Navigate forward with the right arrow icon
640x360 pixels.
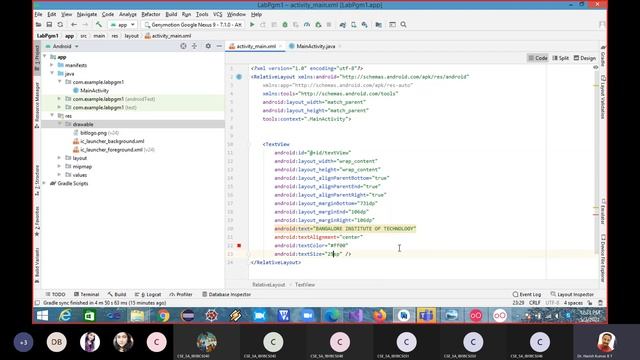coord(85,25)
